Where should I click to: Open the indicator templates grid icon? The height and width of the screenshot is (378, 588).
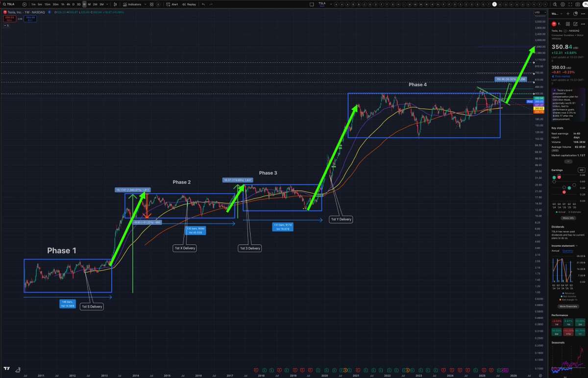click(x=152, y=4)
